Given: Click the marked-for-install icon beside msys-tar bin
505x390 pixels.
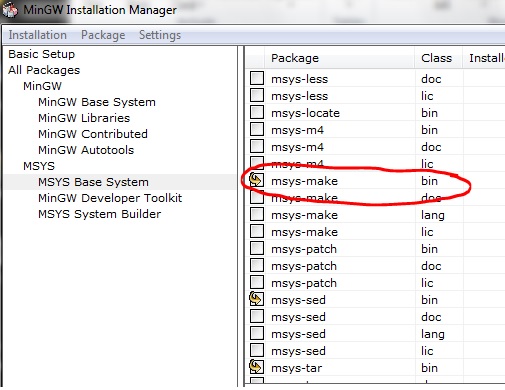Looking at the screenshot, I should (257, 367).
